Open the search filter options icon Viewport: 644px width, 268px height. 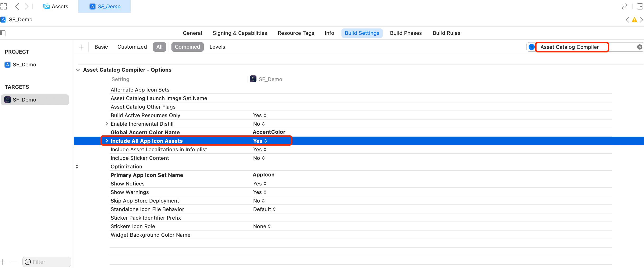click(531, 47)
